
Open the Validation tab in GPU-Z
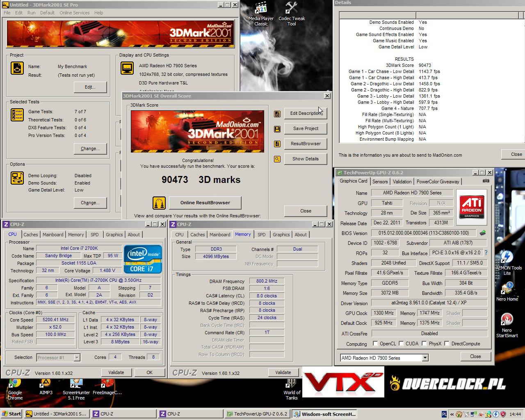[402, 182]
